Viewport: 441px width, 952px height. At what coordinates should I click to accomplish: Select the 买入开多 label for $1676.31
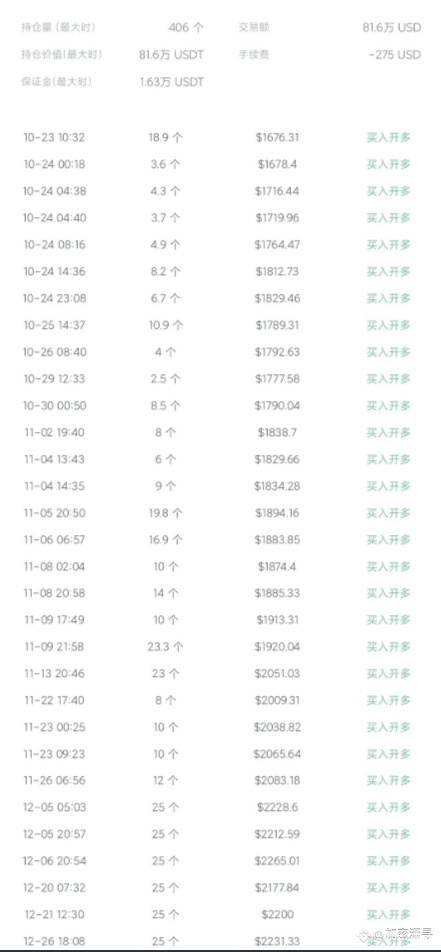pos(389,138)
